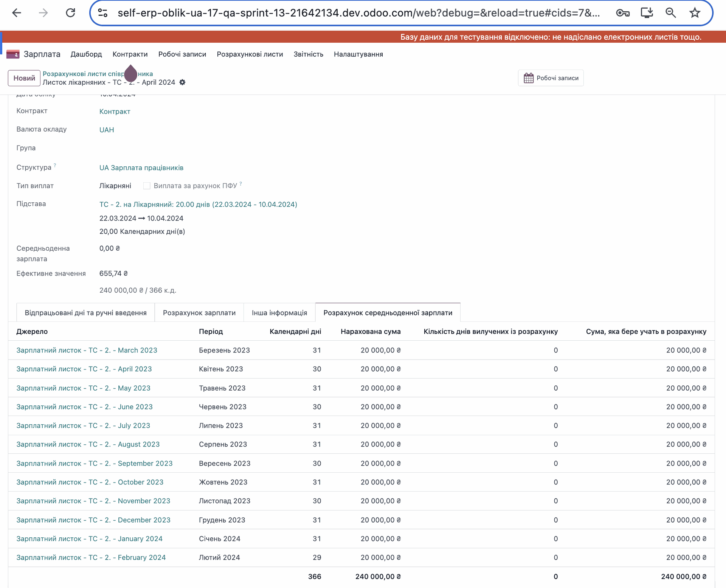Image resolution: width=726 pixels, height=588 pixels.
Task: Open Робочі записи calendar button
Action: 551,78
